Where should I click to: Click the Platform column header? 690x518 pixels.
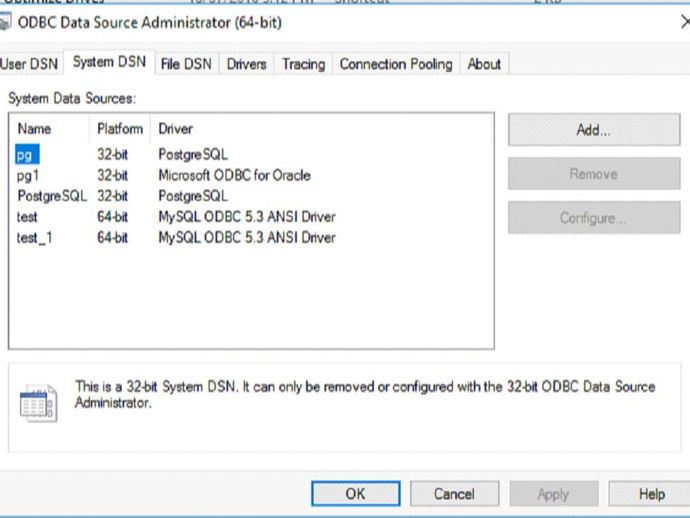[120, 129]
